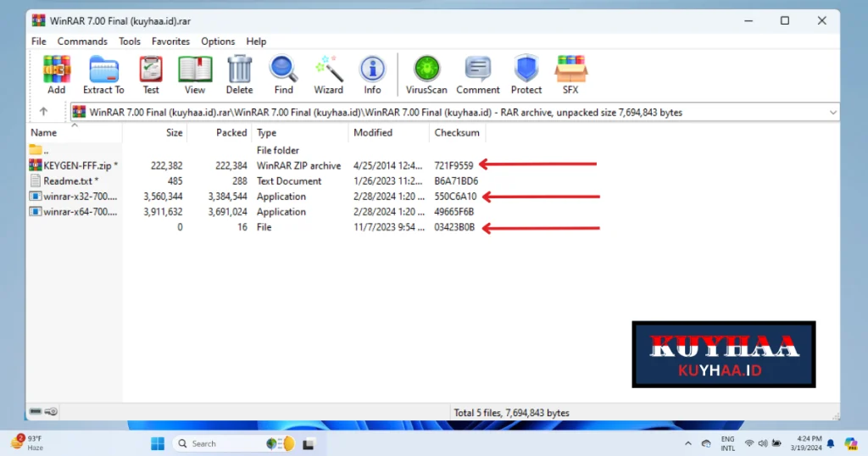Open ENG INTL language indicator

(x=728, y=443)
